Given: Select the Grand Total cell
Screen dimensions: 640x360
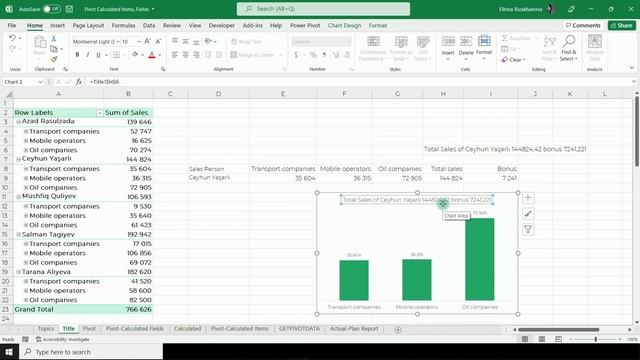Looking at the screenshot, I should click(58, 309).
